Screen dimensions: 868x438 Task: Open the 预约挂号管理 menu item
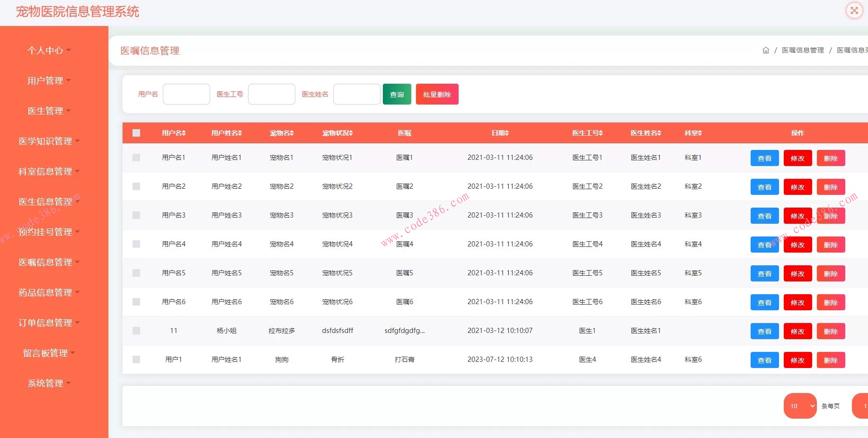(49, 232)
